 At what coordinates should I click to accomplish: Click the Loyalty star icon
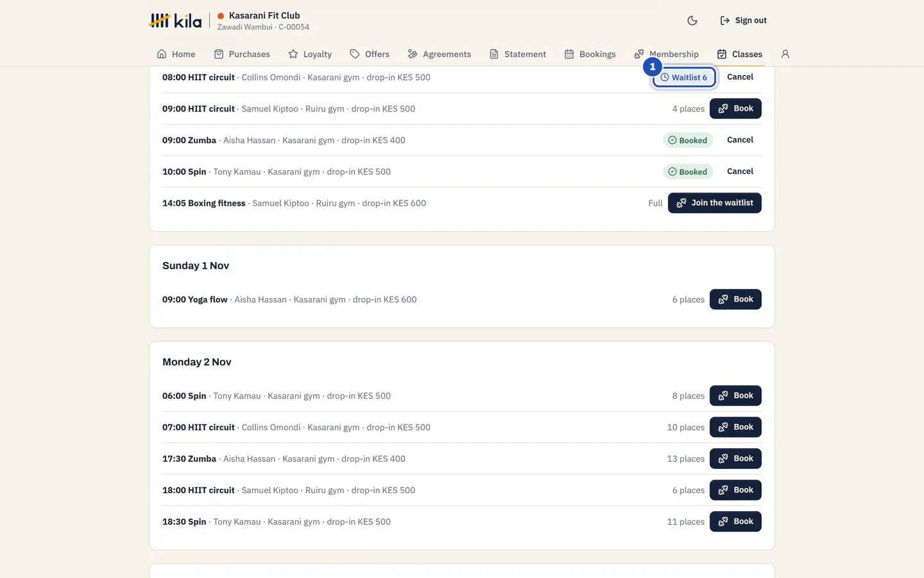click(293, 54)
